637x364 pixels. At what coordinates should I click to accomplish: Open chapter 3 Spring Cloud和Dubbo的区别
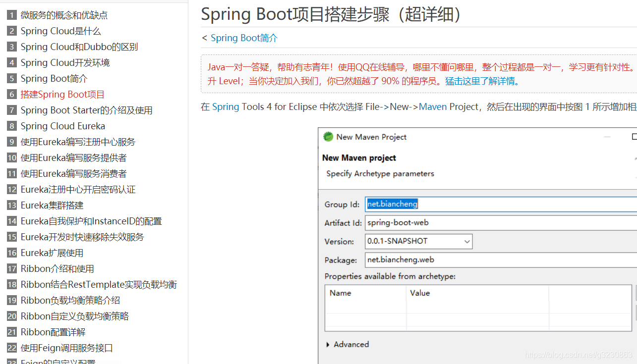click(x=79, y=47)
